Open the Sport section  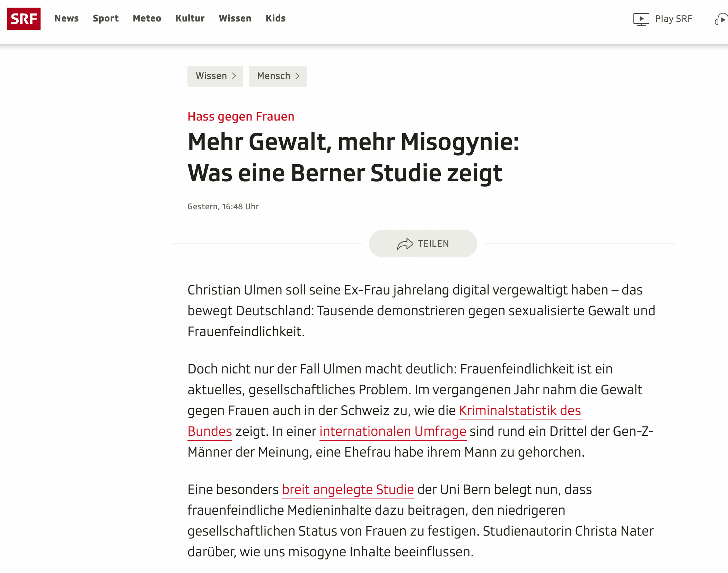coord(106,18)
